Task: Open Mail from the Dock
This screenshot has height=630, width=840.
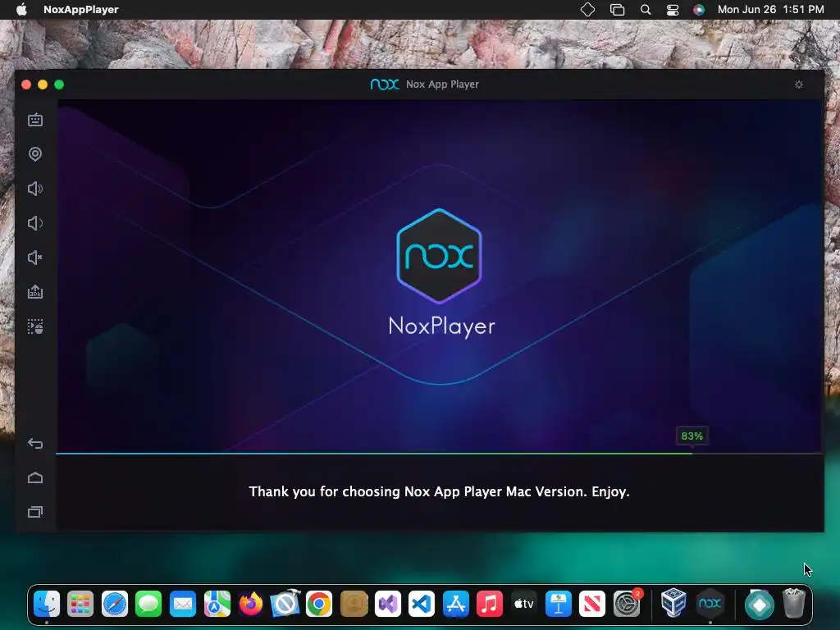Action: [183, 605]
